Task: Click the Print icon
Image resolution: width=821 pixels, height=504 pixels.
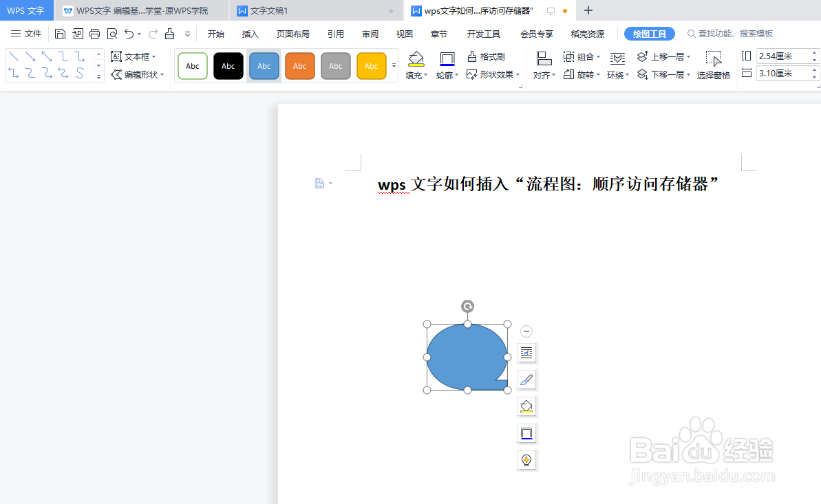Action: pyautogui.click(x=95, y=34)
